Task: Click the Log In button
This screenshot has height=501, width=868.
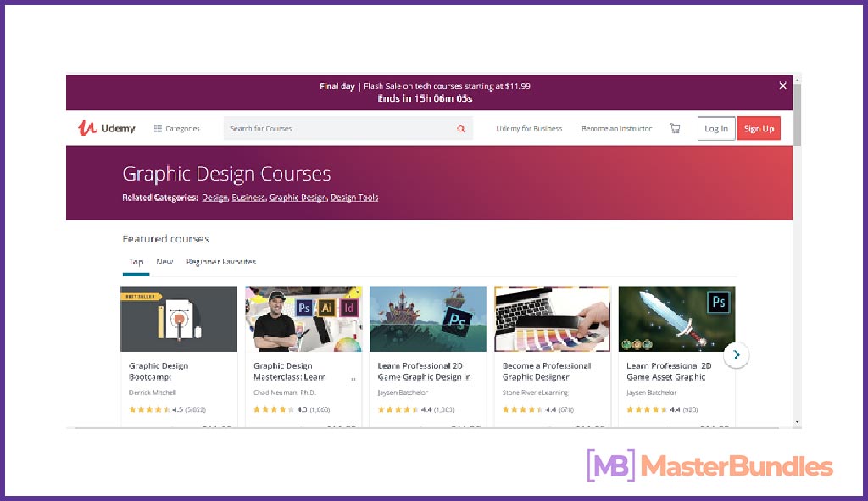Action: tap(716, 129)
